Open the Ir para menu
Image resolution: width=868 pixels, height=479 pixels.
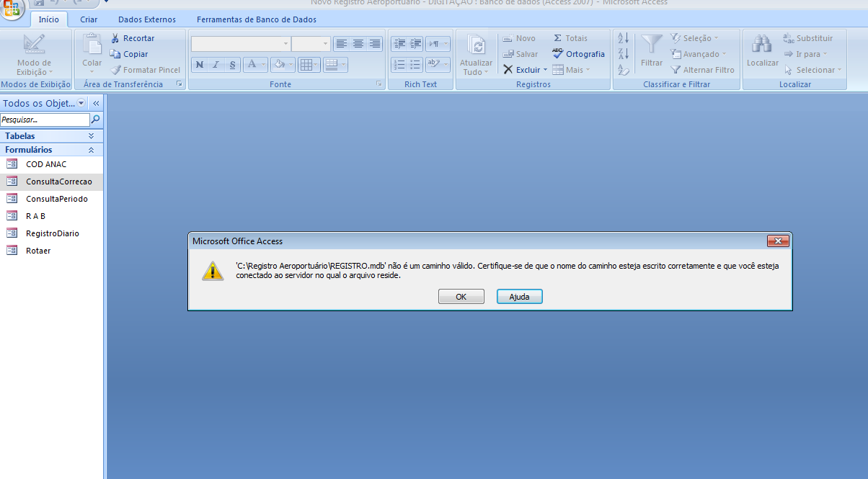(806, 54)
